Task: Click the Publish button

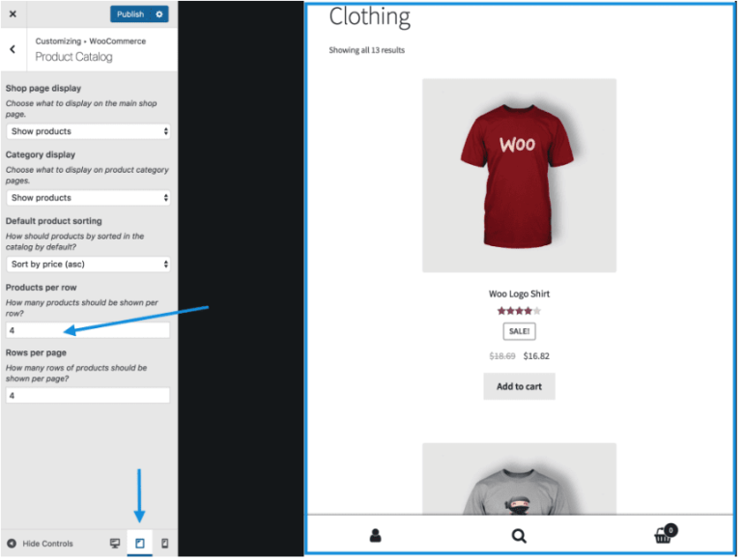Action: (x=130, y=14)
